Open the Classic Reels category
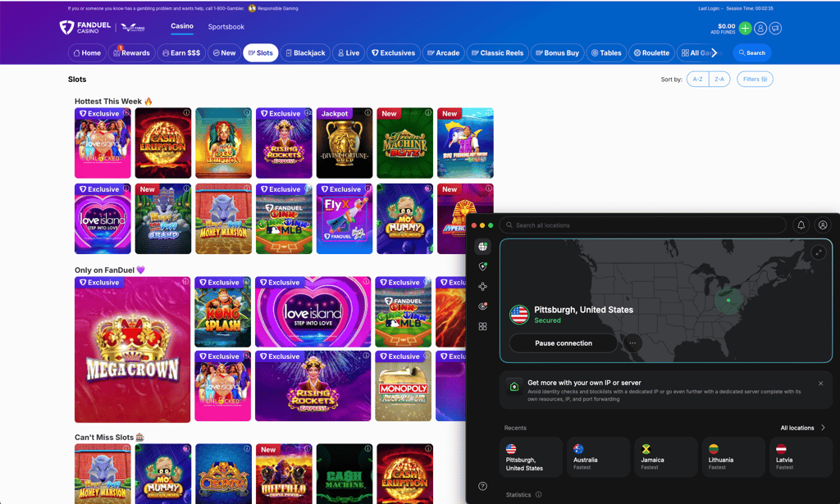The height and width of the screenshot is (504, 840). [497, 53]
